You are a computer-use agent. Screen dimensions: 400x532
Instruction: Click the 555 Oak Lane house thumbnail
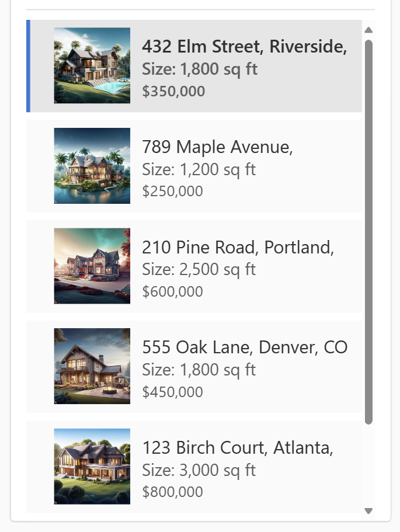[x=92, y=366]
